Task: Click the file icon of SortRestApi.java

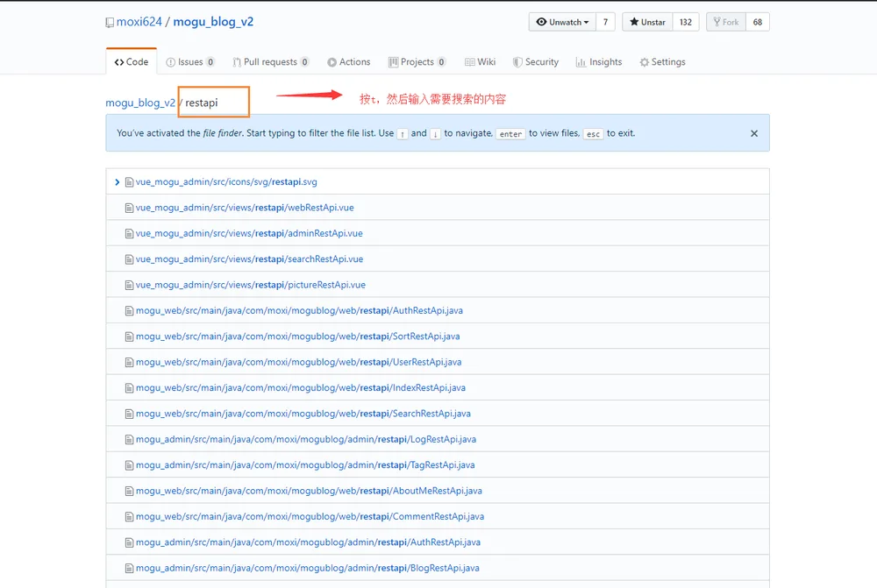Action: pos(129,337)
